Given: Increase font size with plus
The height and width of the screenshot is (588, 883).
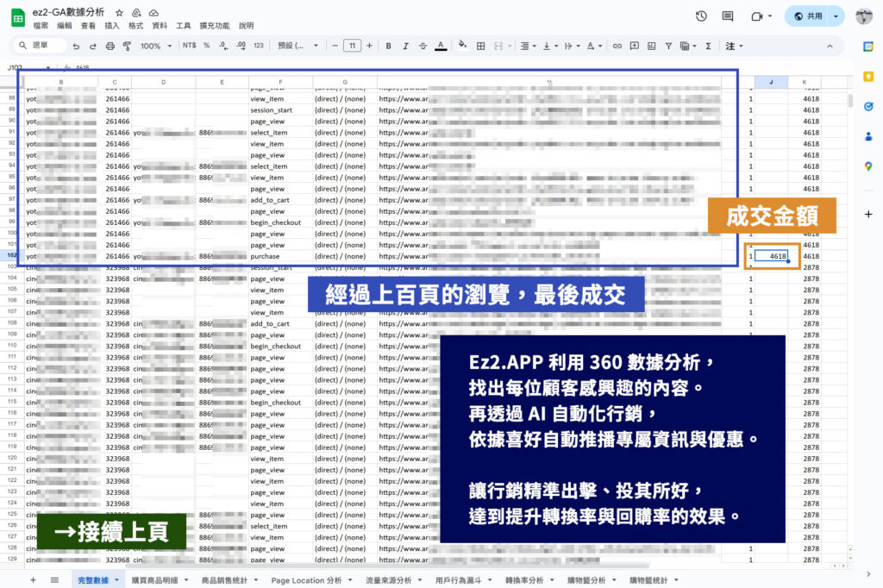Looking at the screenshot, I should coord(369,46).
